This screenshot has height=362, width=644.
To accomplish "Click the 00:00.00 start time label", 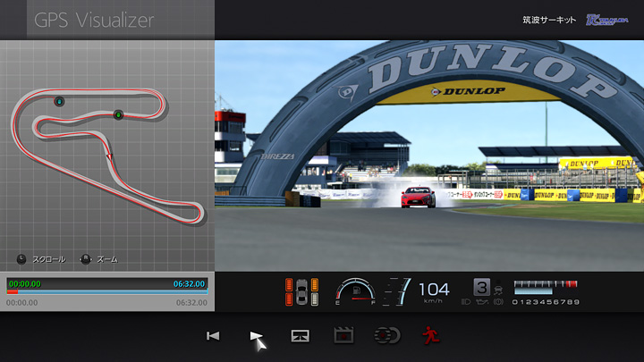I will pos(21,303).
